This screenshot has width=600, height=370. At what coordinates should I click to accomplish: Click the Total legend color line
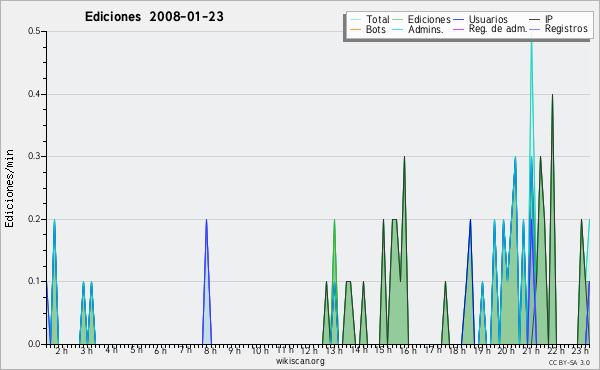[355, 20]
